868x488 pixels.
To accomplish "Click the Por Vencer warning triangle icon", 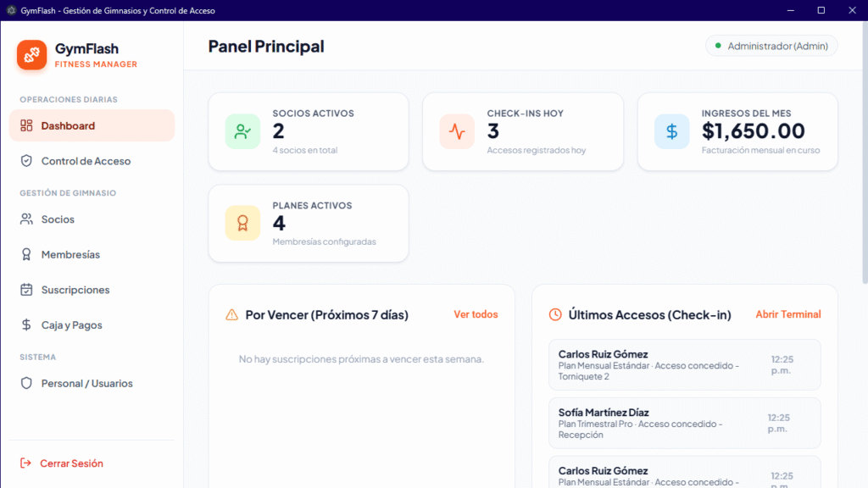I will (232, 315).
